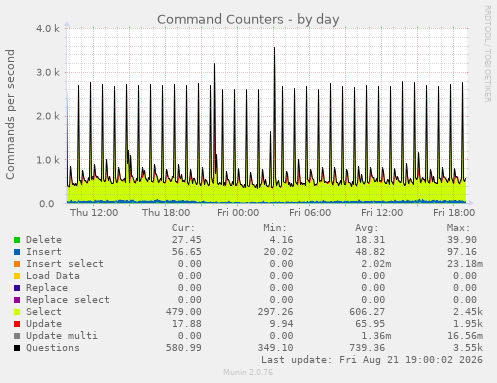This screenshot has width=497, height=383.
Task: Click the 'Fri 06:00' time axis label
Action: click(310, 213)
